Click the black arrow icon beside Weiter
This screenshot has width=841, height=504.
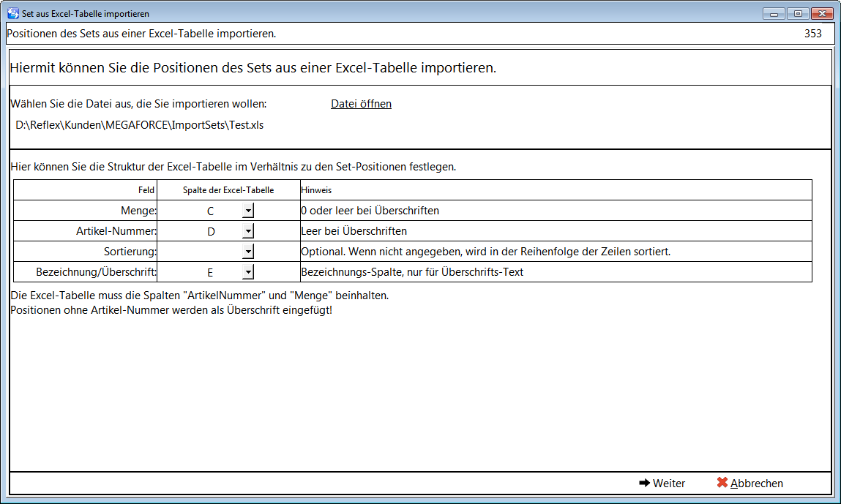tap(644, 483)
